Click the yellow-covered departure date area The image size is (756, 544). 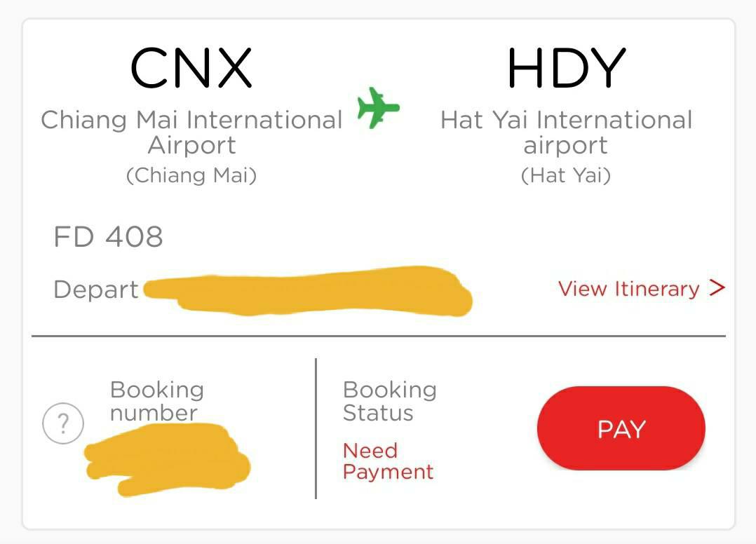(309, 290)
